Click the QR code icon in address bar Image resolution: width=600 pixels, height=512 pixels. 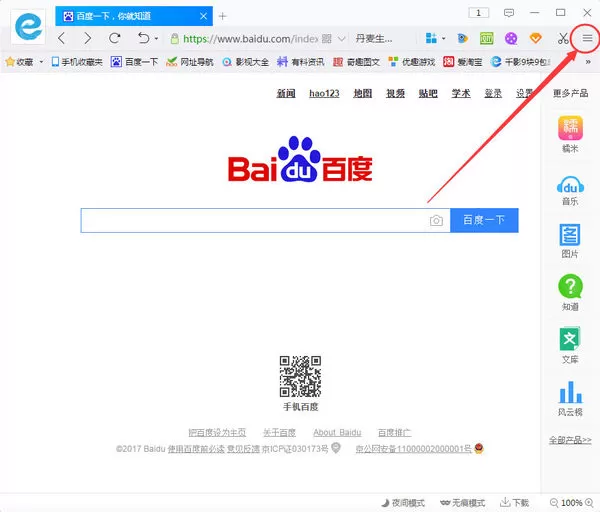click(326, 39)
